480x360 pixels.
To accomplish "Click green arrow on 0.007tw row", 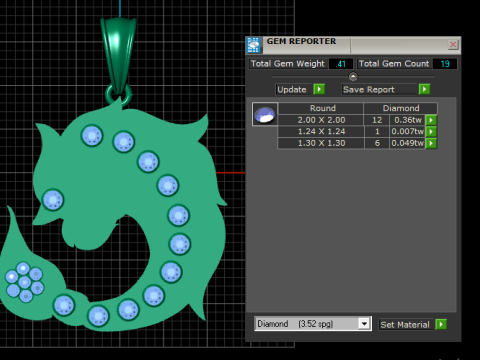I will tap(431, 132).
